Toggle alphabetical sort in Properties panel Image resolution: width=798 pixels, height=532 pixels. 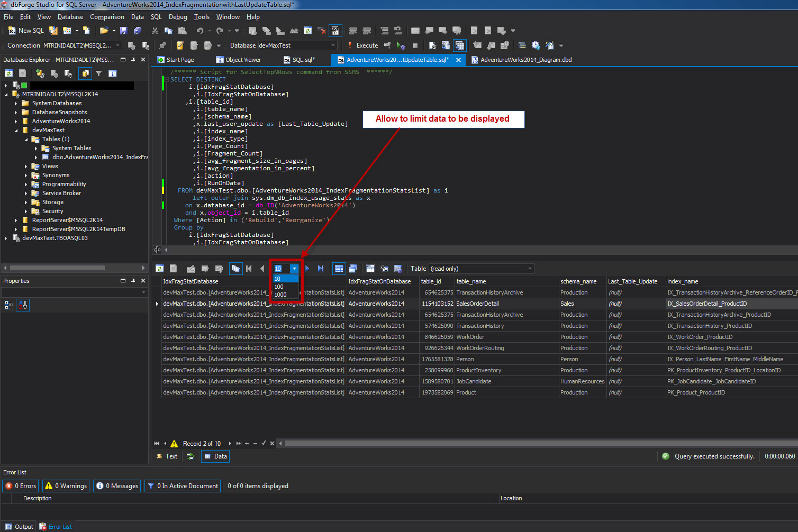pyautogui.click(x=22, y=305)
